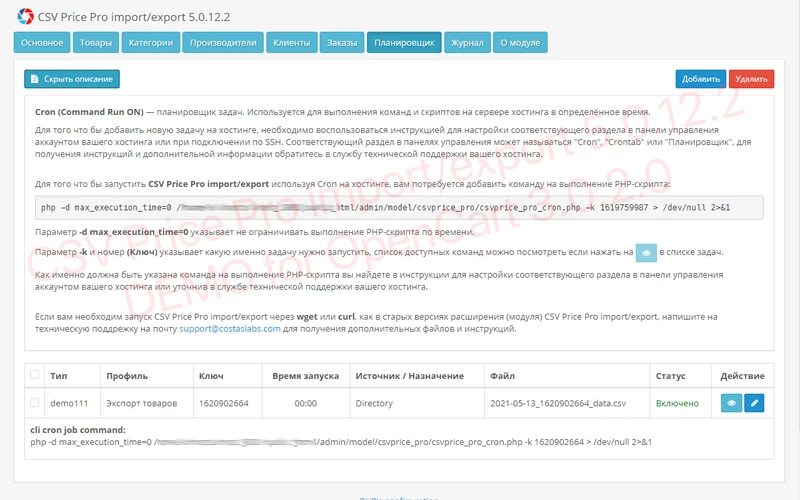The height and width of the screenshot is (500, 800).
Task: Hide the description with Скрыть описание
Action: (x=72, y=79)
